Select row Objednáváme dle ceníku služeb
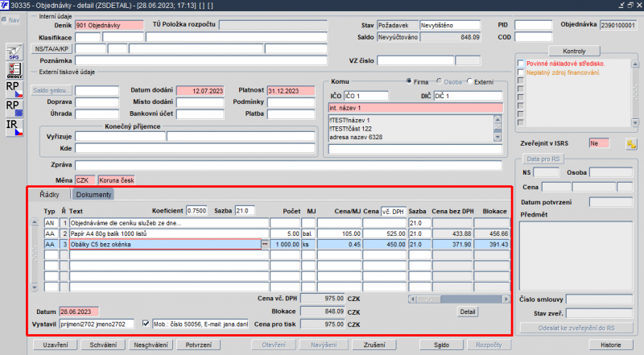 point(169,223)
